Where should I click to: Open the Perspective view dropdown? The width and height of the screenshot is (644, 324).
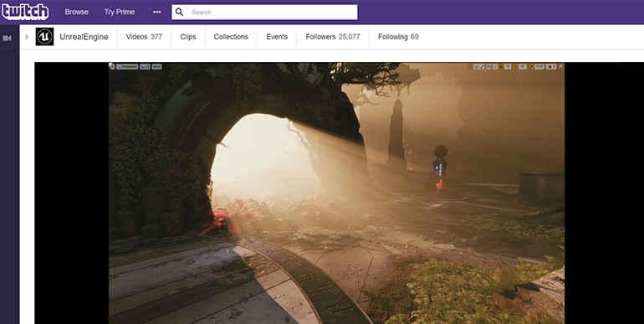pos(127,67)
